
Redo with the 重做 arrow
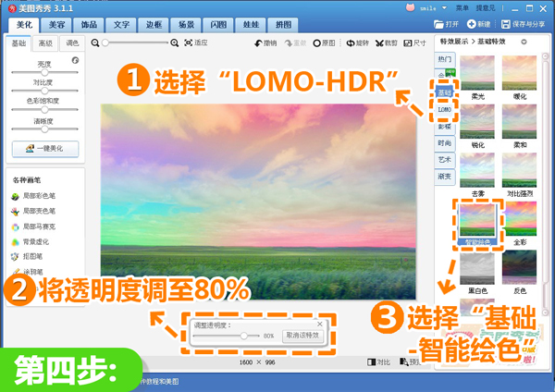point(288,43)
